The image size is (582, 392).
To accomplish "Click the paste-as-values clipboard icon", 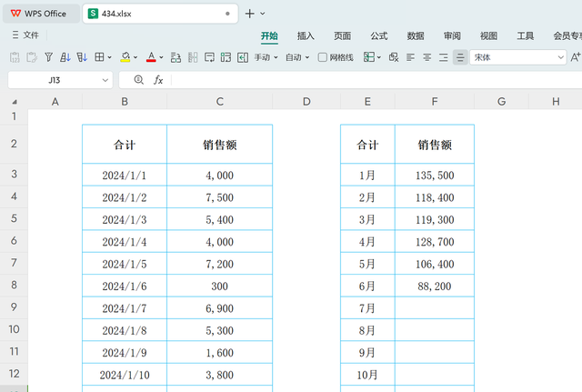I will tap(15, 57).
